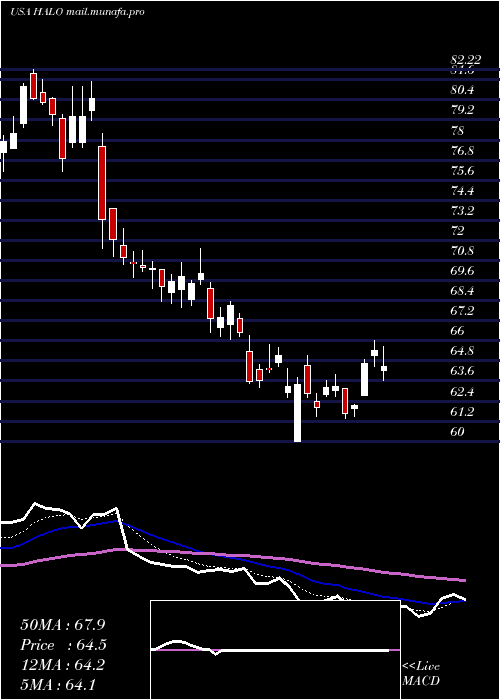Click the 79.2 price axis label
Viewport: 500px width, 700px height.
[462, 110]
